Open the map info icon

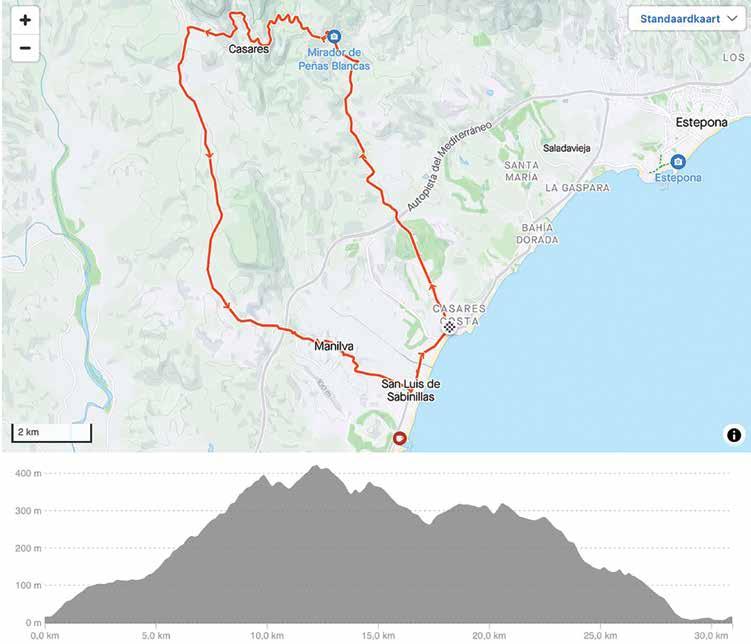coord(734,435)
